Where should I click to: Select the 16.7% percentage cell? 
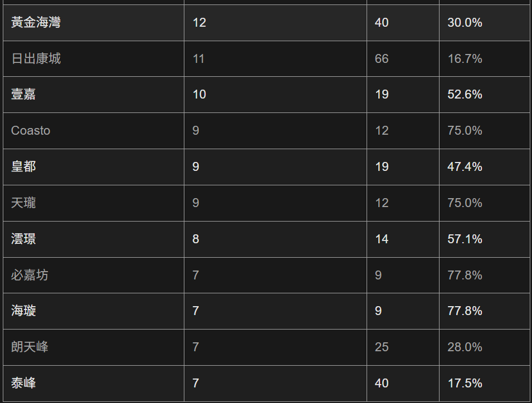pyautogui.click(x=465, y=58)
